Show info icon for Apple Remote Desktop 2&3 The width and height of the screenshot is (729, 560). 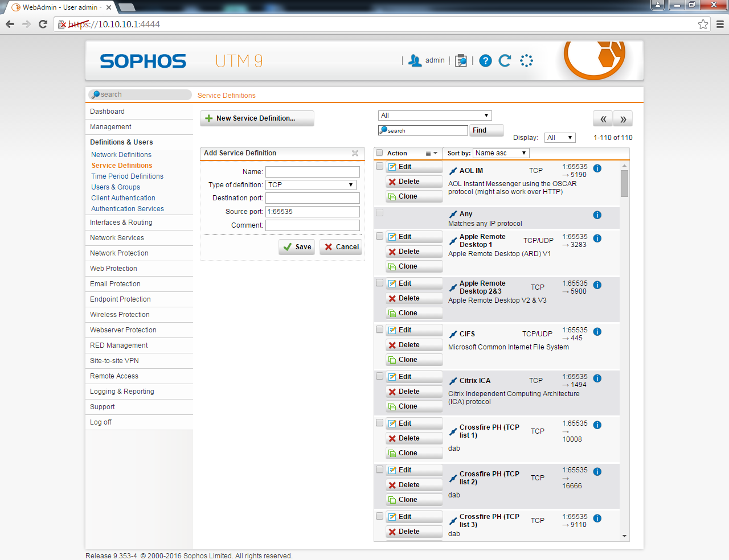coord(597,285)
